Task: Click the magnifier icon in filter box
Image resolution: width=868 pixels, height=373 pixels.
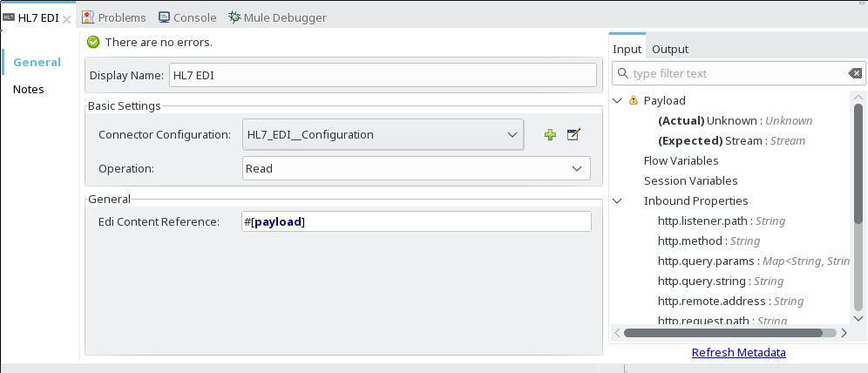Action: click(x=622, y=74)
